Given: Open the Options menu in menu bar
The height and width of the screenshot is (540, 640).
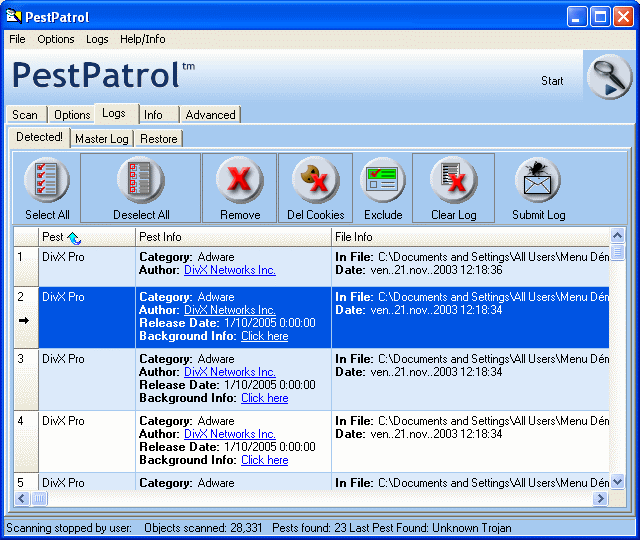Looking at the screenshot, I should [x=56, y=39].
